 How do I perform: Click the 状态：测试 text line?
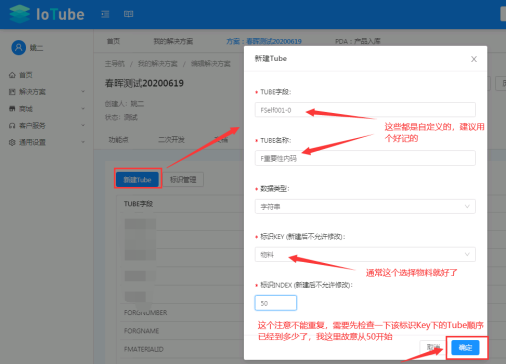coord(121,117)
